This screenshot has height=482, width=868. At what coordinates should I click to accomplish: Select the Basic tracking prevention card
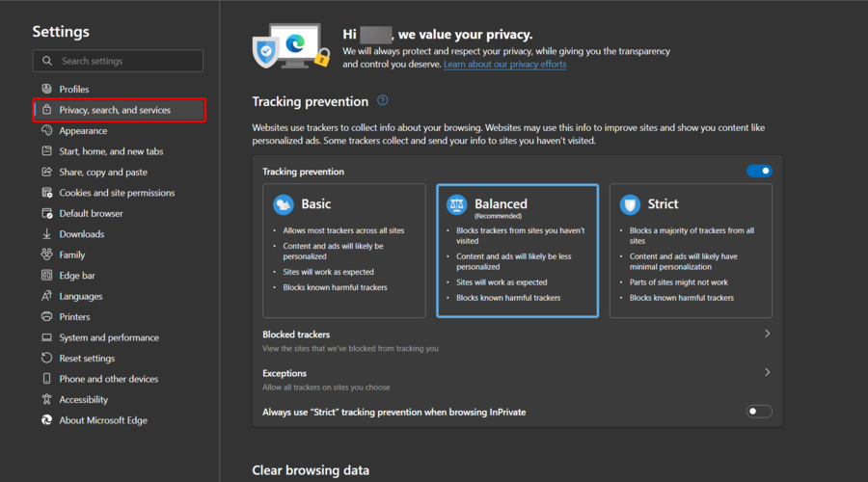pyautogui.click(x=344, y=251)
